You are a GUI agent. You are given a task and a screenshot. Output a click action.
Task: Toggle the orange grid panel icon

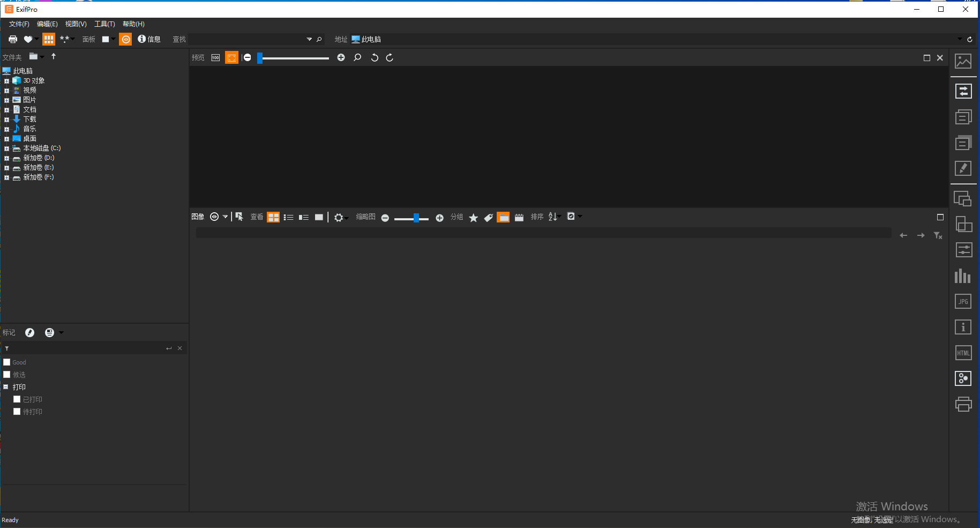pyautogui.click(x=49, y=39)
